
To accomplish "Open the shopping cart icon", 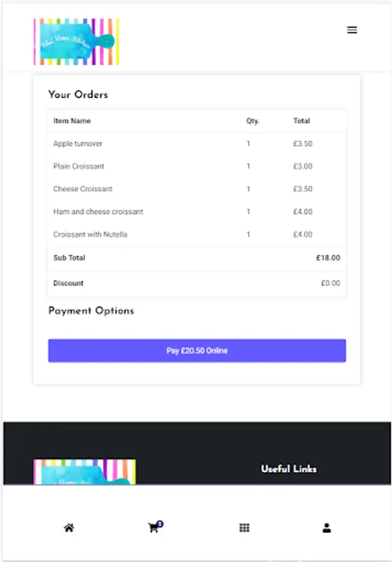I will [153, 528].
